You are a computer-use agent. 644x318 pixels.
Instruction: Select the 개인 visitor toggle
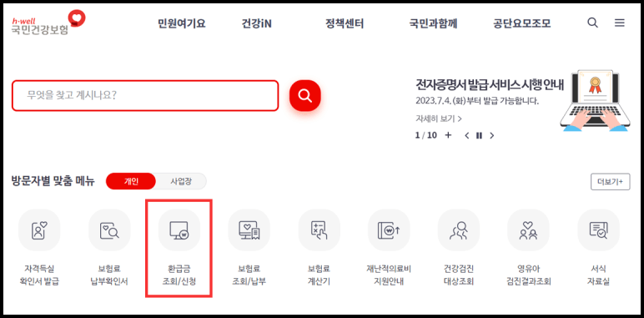coord(131,181)
